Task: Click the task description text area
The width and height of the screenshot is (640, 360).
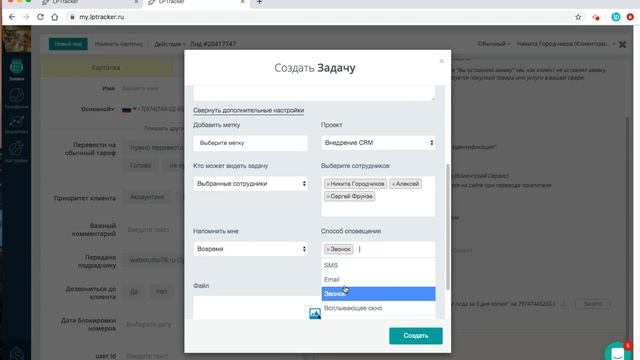Action: pos(314,93)
